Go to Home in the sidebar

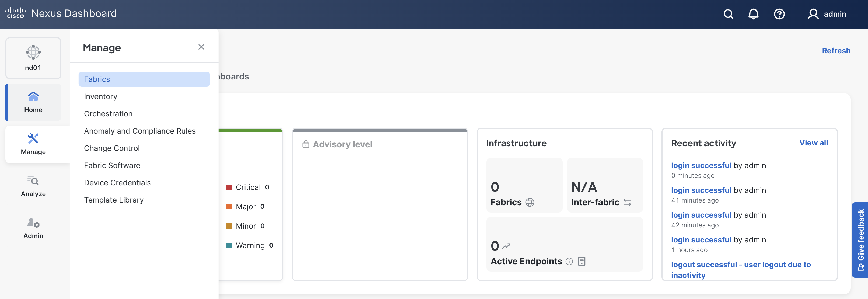33,102
